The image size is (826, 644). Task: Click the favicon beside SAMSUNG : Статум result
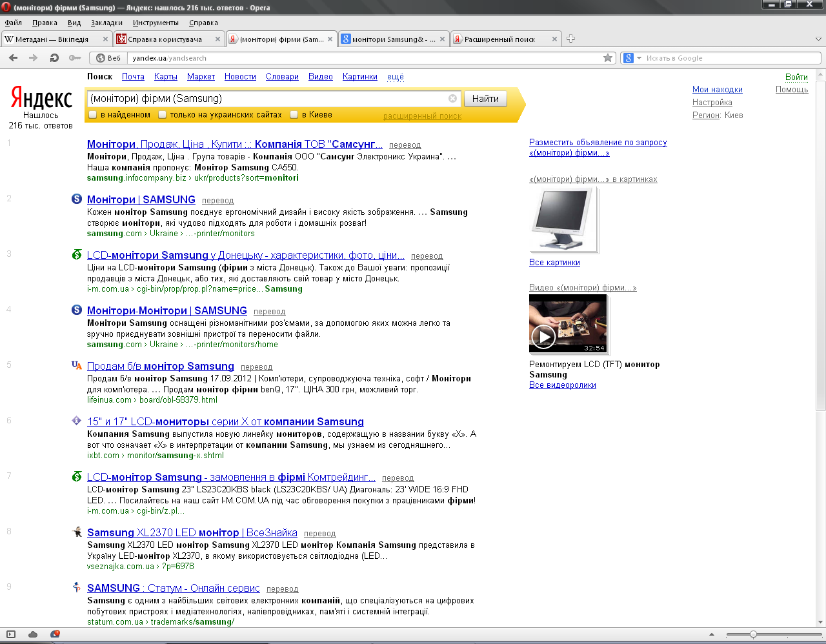77,588
